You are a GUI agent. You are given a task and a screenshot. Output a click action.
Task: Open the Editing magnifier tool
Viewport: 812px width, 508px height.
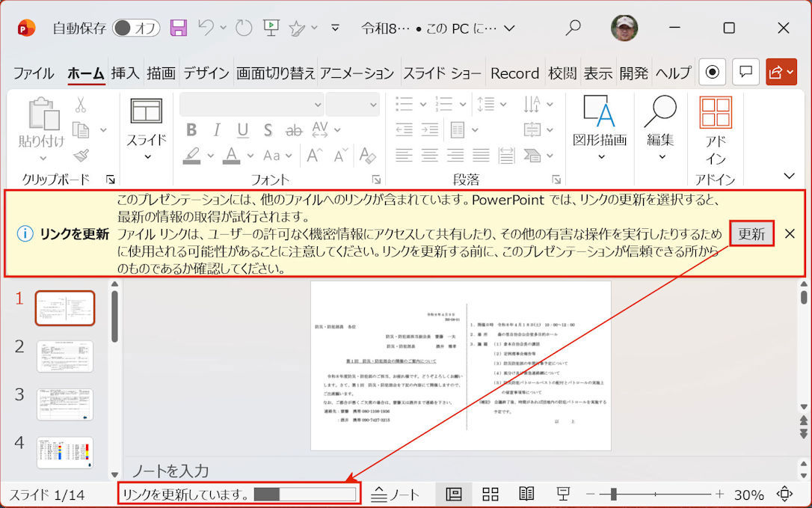pyautogui.click(x=660, y=127)
